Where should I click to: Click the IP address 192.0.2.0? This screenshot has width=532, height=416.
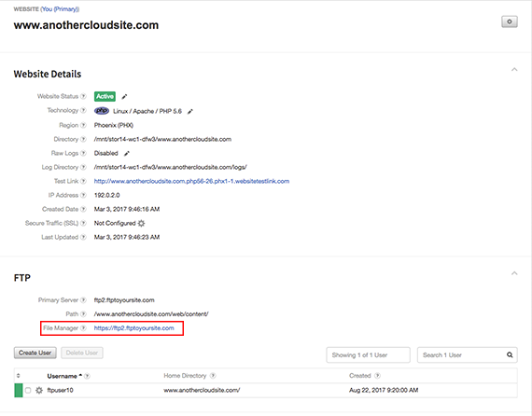tap(107, 195)
